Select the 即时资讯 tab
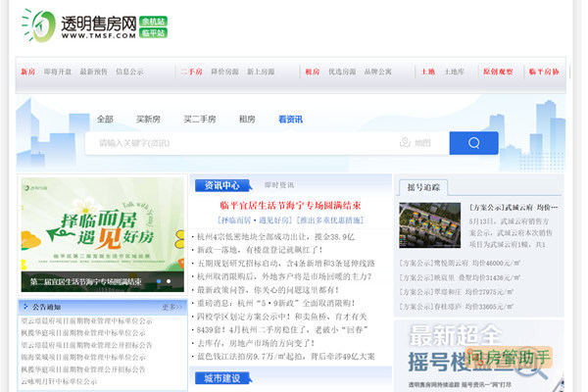588x392 pixels. click(x=279, y=185)
